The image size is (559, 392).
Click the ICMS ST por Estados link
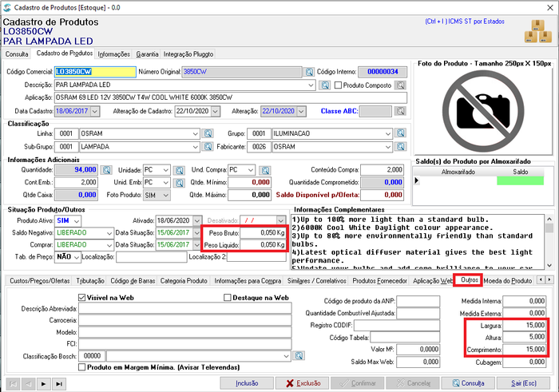[465, 22]
